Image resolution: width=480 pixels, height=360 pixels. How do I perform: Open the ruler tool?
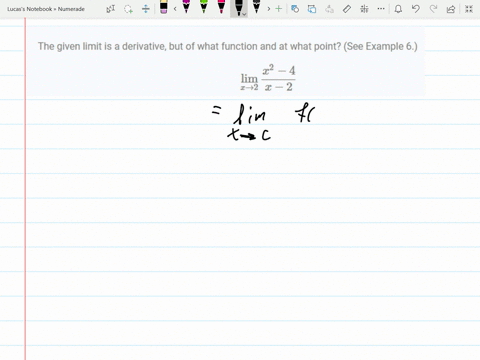[347, 9]
